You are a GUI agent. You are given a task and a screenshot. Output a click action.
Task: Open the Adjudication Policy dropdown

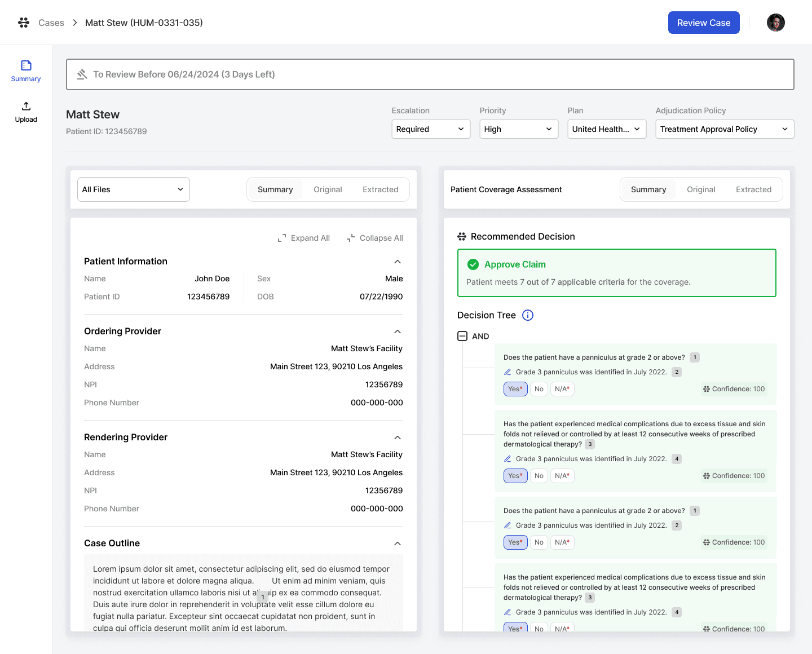(725, 129)
